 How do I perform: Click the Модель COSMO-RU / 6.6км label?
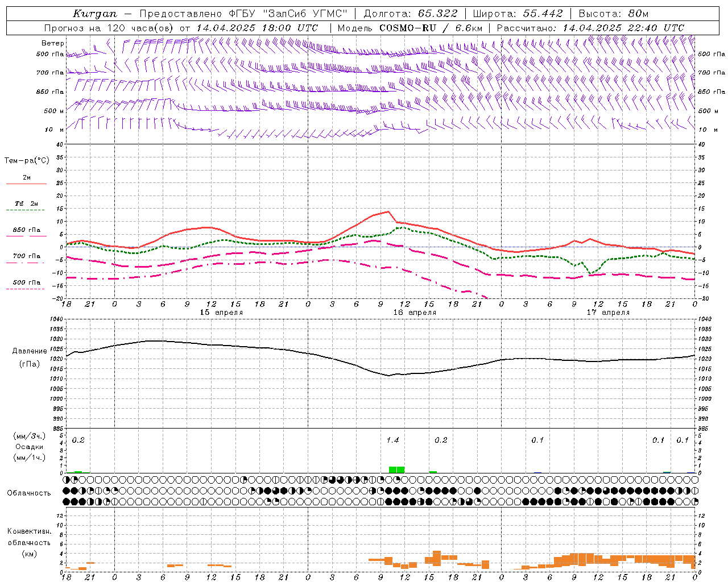click(410, 28)
